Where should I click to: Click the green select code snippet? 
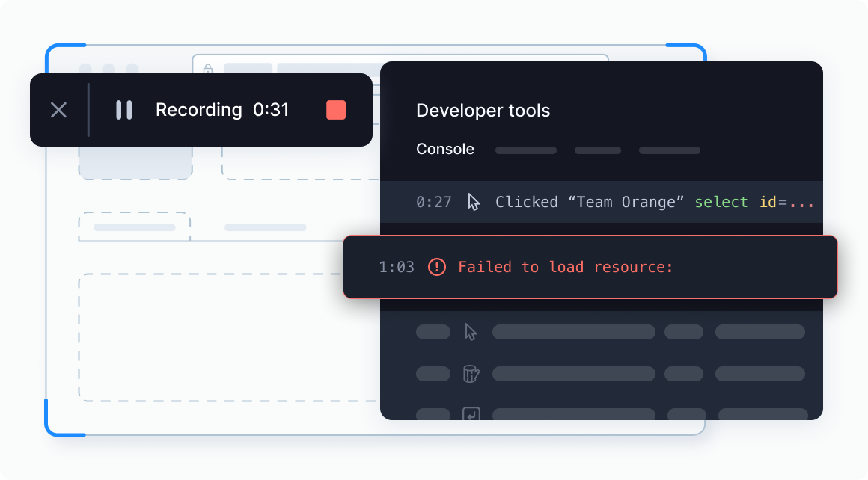721,202
